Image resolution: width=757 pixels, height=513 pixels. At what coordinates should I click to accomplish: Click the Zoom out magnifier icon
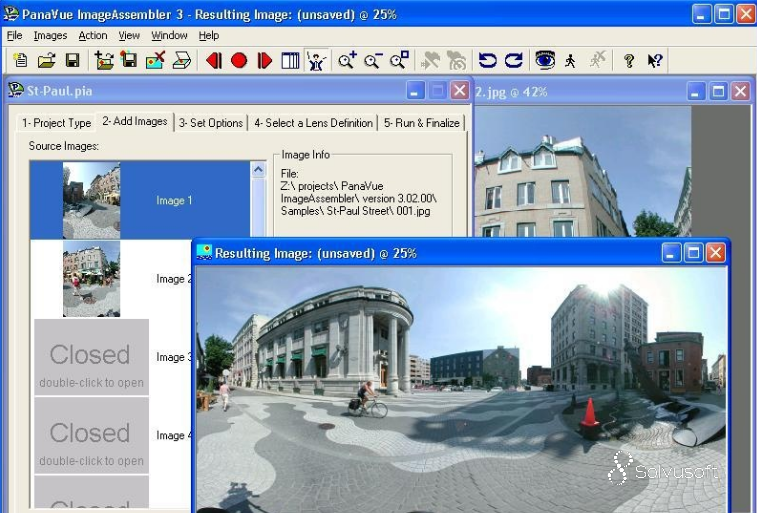click(x=372, y=61)
